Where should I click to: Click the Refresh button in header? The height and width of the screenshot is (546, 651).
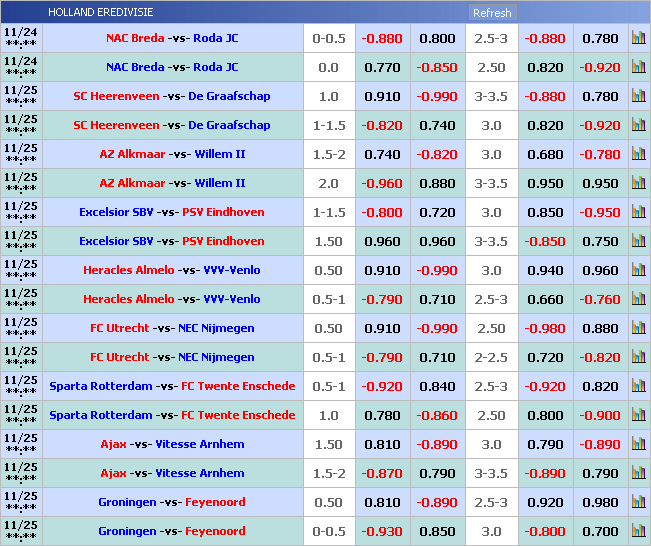coord(491,13)
